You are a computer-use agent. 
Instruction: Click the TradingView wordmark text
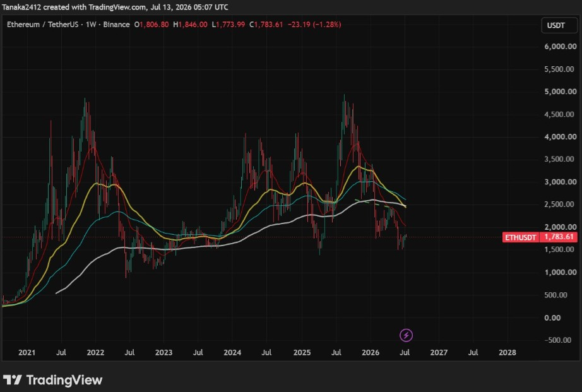pyautogui.click(x=64, y=380)
